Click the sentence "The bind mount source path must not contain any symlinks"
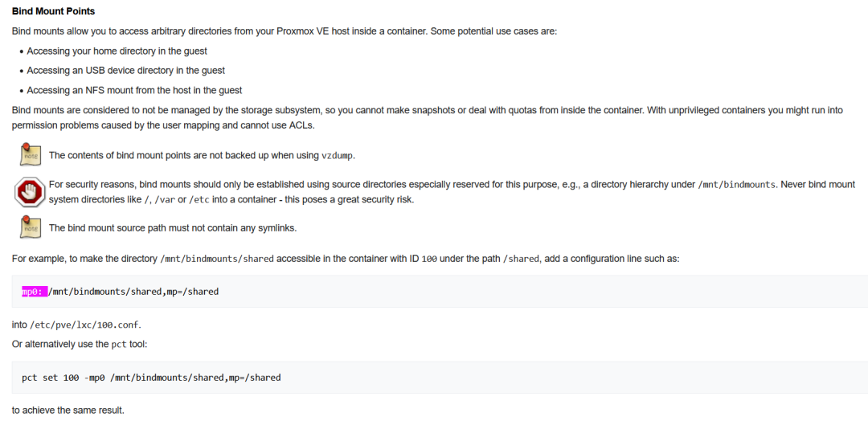Viewport: 868px width, 421px height. [x=173, y=227]
